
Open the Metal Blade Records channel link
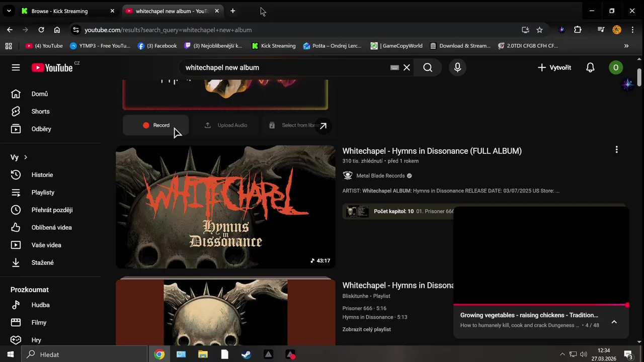tap(380, 176)
